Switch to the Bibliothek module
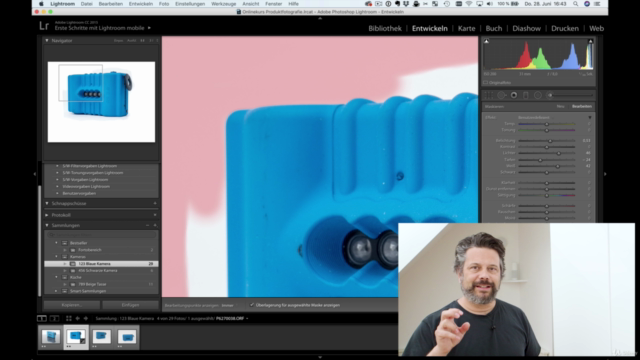Viewport: 640px width, 360px height. pos(385,28)
